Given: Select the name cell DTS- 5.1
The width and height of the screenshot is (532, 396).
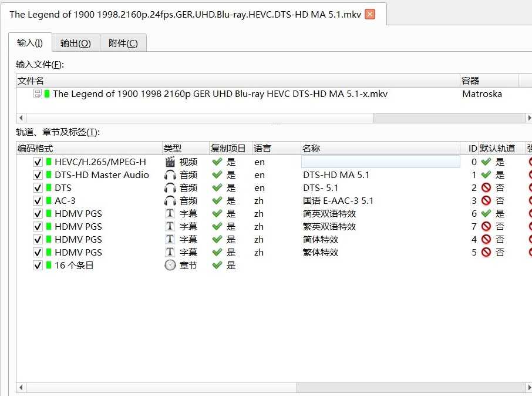Looking at the screenshot, I should [x=321, y=188].
